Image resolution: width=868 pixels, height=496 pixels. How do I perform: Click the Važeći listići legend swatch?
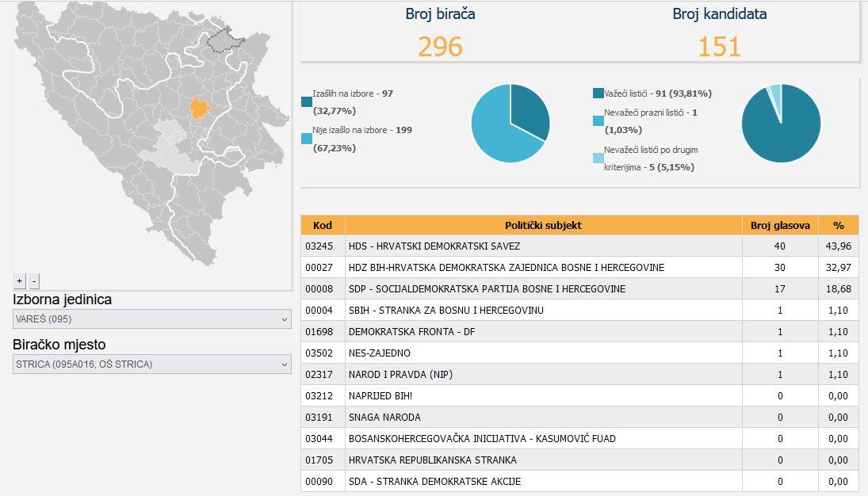tap(598, 93)
